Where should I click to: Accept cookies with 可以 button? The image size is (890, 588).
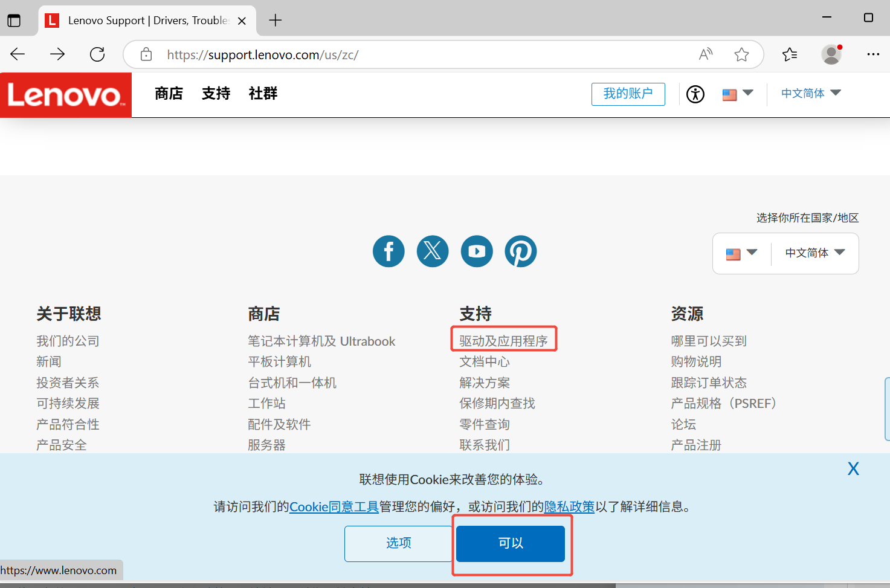click(x=511, y=543)
